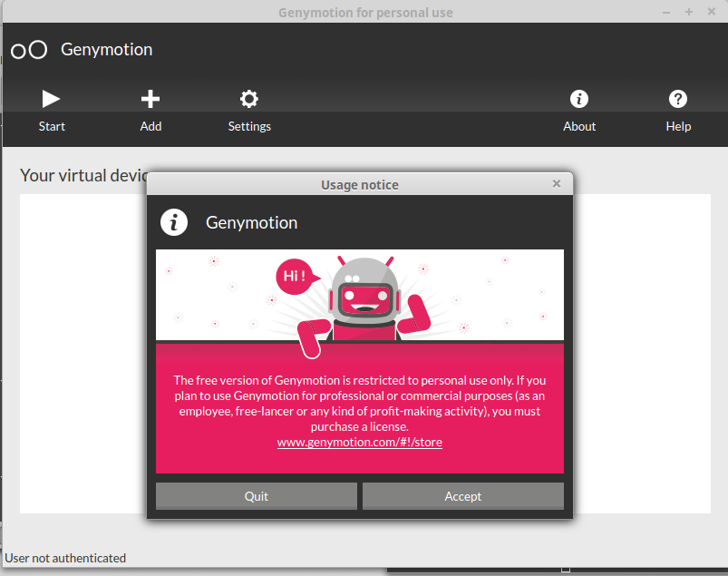Close the Genymotion main window
728x576 pixels.
coord(712,12)
